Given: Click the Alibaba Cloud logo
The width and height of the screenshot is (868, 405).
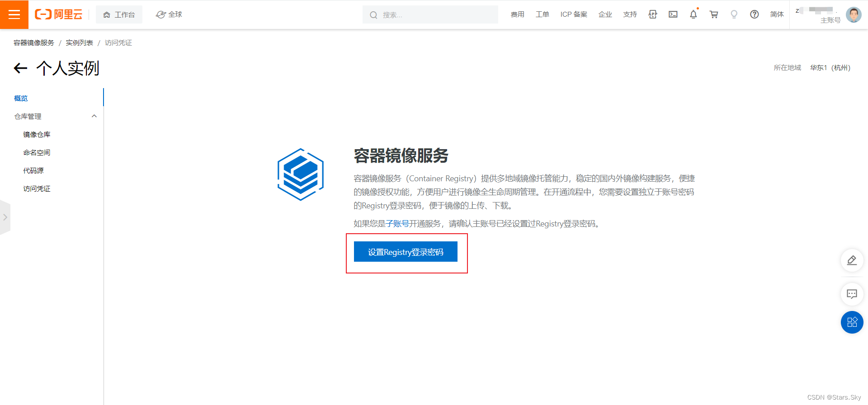Looking at the screenshot, I should click(59, 14).
